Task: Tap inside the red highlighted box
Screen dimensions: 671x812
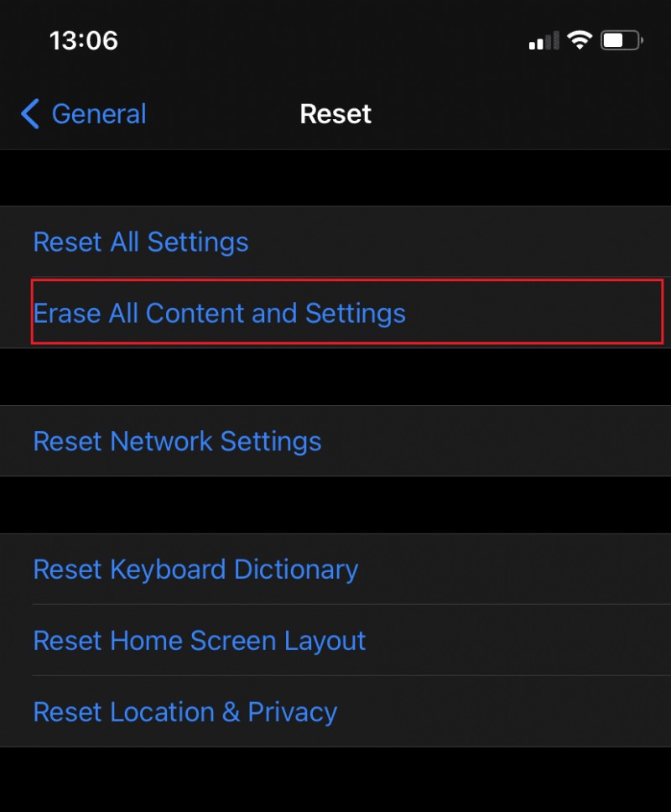Action: point(335,311)
